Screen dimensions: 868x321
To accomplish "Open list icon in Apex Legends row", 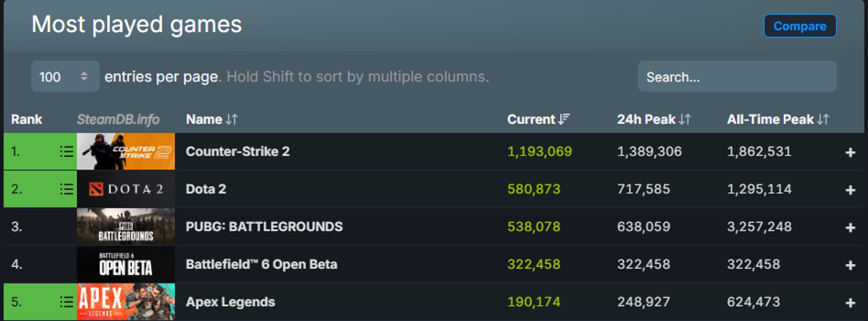I will (66, 302).
